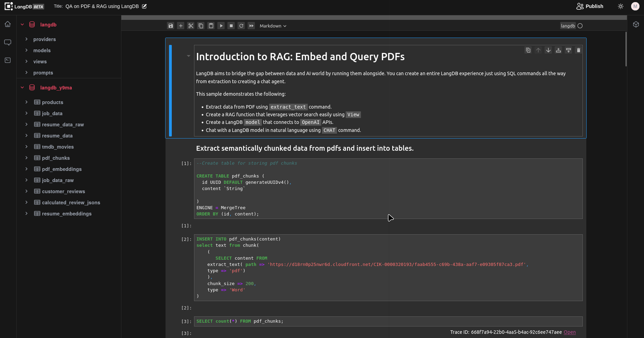Click the kernel status circle indicator
644x338 pixels.
click(580, 26)
